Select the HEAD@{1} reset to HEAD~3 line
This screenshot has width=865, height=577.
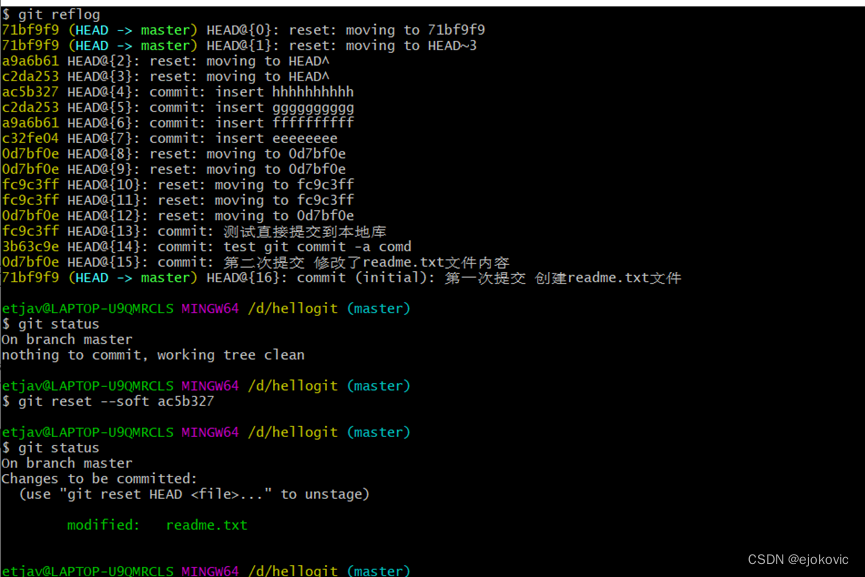pyautogui.click(x=239, y=45)
